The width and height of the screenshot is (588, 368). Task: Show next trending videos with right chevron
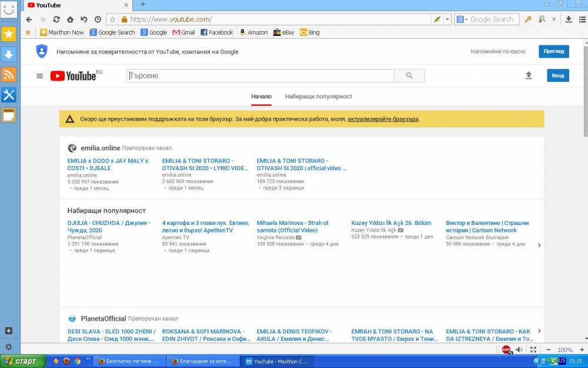(539, 245)
